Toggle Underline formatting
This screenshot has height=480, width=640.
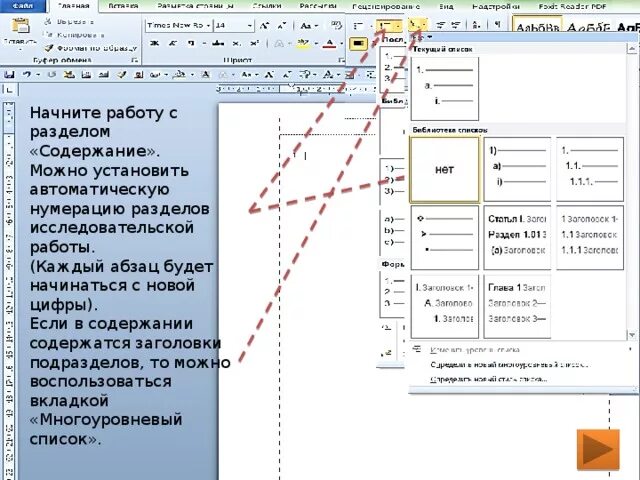coord(191,43)
